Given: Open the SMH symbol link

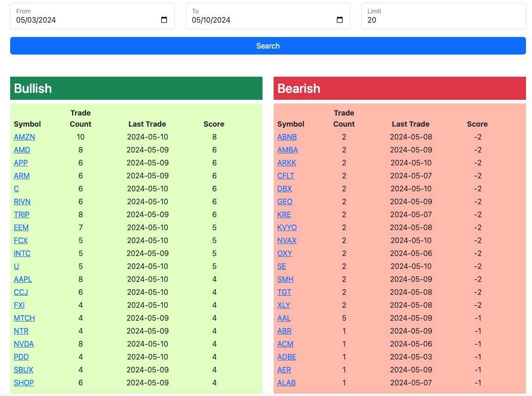Looking at the screenshot, I should (285, 279).
